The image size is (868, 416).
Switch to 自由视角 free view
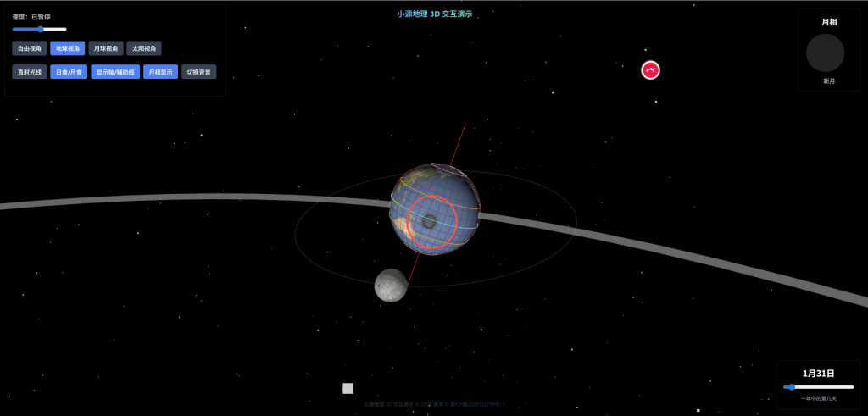tap(29, 48)
